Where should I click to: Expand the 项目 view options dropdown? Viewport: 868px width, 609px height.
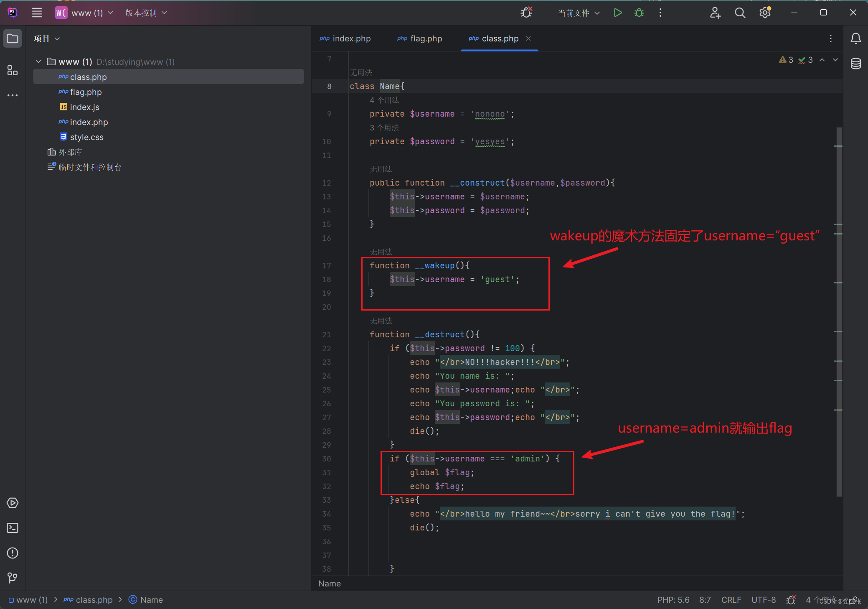tap(47, 38)
